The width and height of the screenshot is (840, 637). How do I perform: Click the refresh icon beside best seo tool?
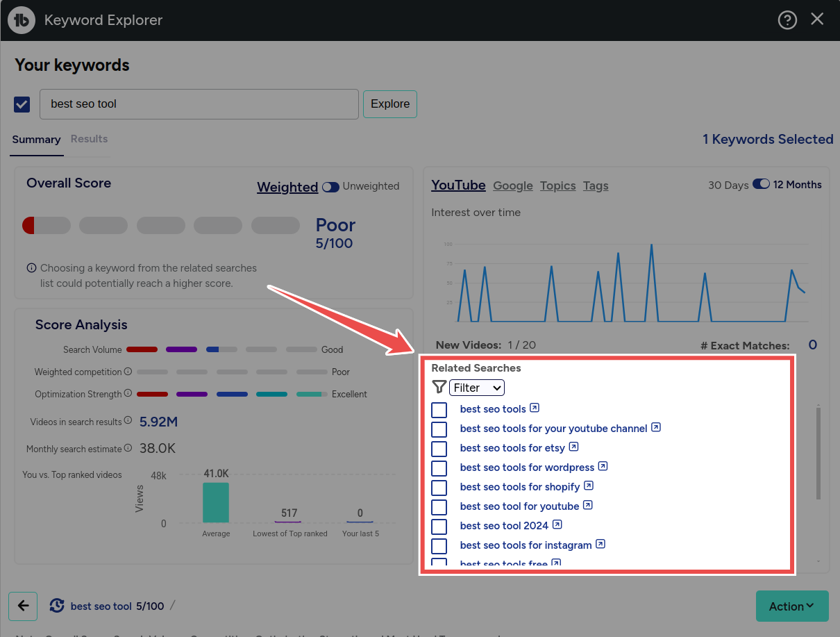point(57,606)
